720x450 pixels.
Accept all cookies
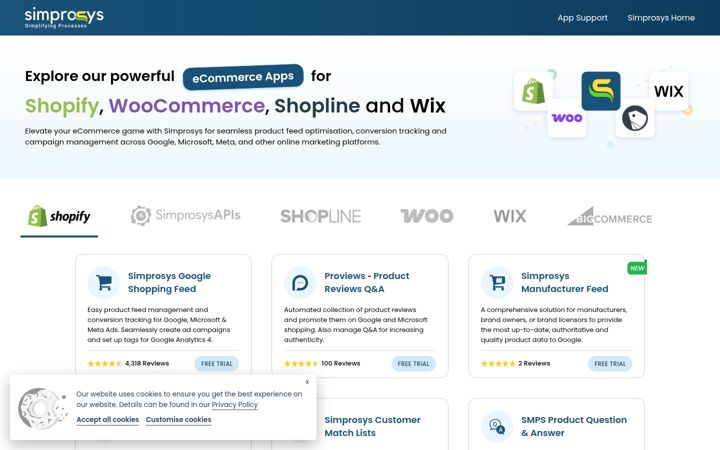coord(107,420)
